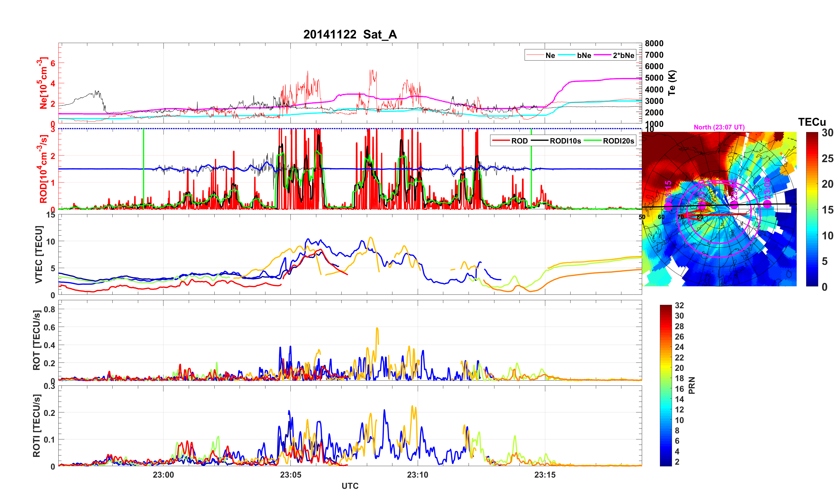834x504 pixels.
Task: Select the 23:10 time axis tick label
Action: coord(417,475)
